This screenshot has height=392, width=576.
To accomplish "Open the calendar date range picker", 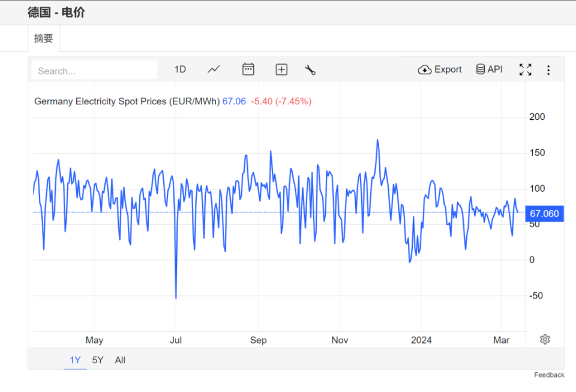I will pyautogui.click(x=248, y=70).
